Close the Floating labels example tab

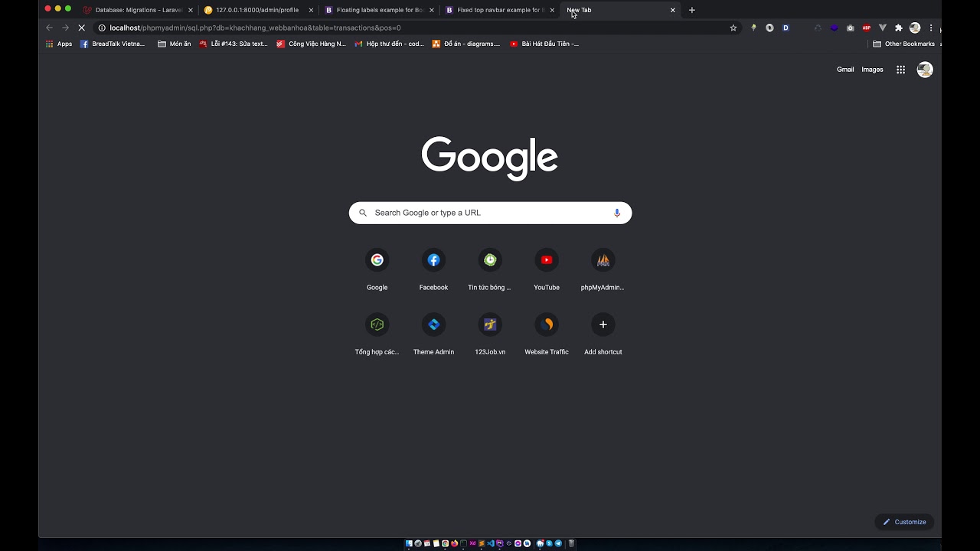click(x=431, y=10)
